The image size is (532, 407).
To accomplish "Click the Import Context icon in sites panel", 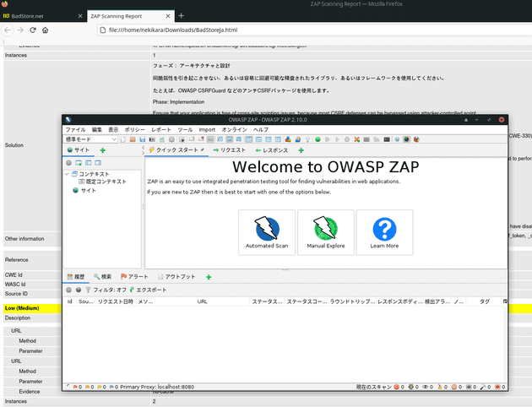I will point(88,163).
